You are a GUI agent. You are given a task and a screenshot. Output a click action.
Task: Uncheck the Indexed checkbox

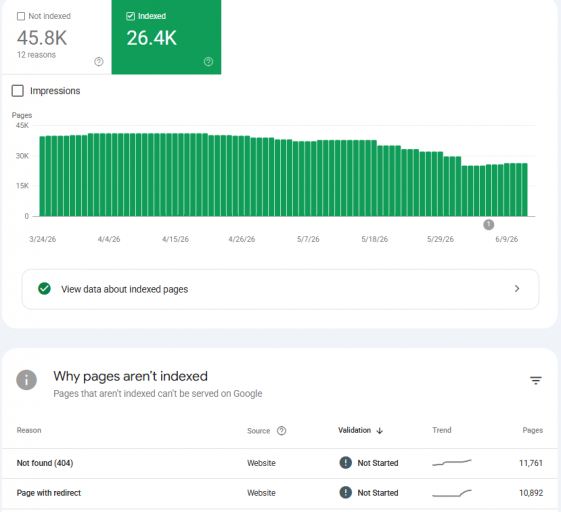pos(130,16)
